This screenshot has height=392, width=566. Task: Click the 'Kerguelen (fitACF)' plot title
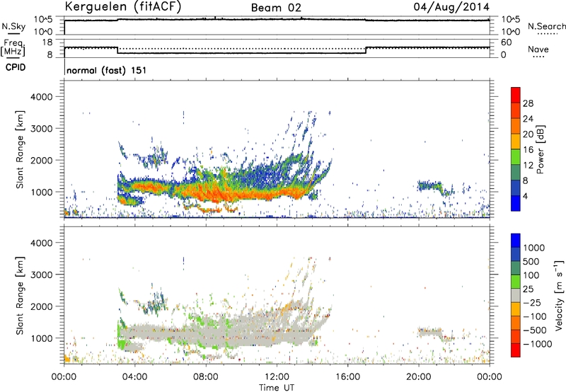(123, 6)
